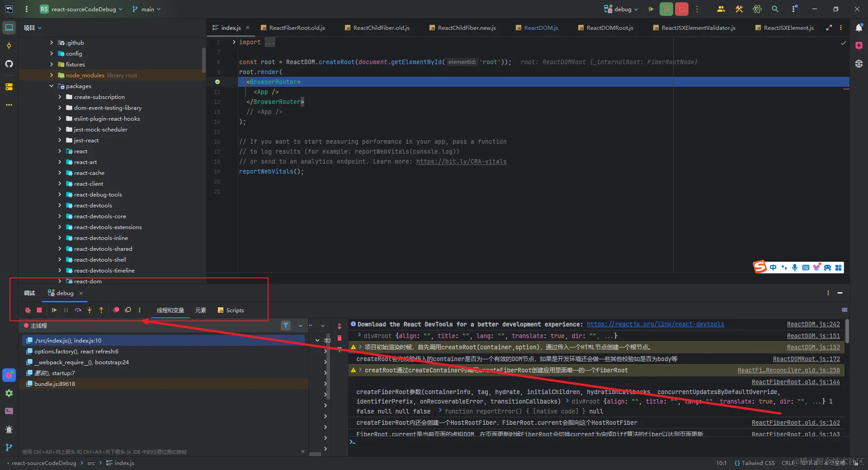Open the Services gear icon in sidebar
This screenshot has width=868, height=470.
click(9, 393)
